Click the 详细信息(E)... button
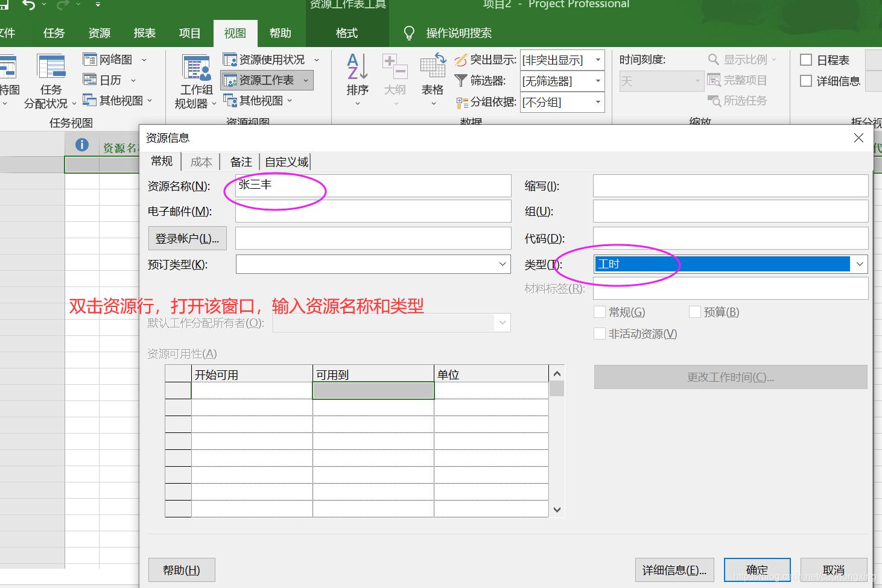 tap(674, 570)
